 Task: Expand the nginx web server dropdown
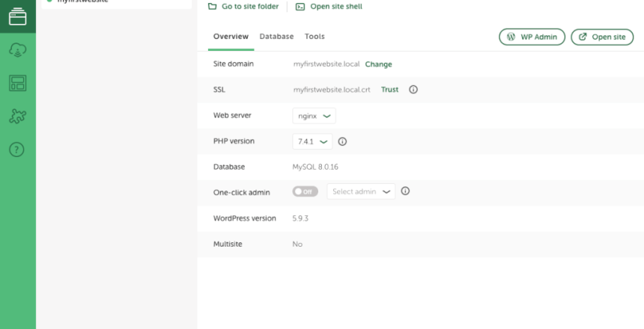pos(314,116)
